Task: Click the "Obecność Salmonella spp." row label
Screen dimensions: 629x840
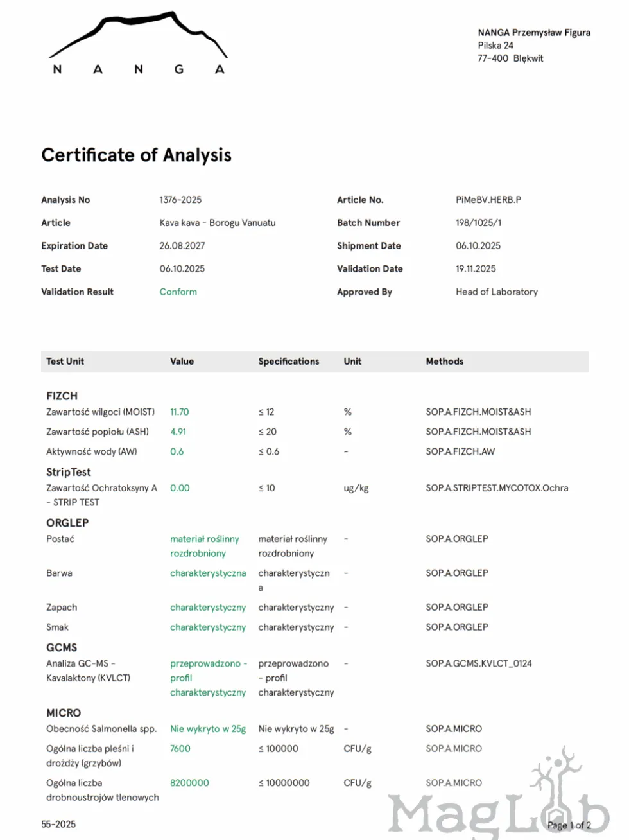Action: (101, 729)
